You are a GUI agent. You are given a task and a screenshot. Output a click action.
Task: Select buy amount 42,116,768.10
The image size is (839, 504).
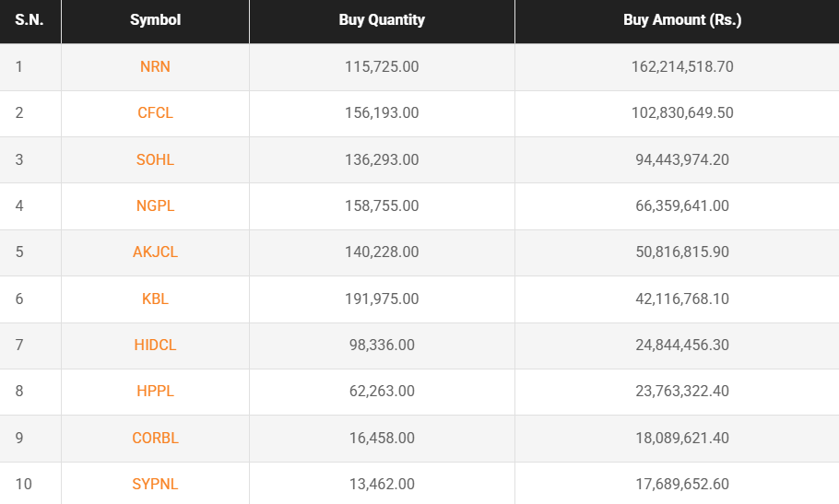682,299
